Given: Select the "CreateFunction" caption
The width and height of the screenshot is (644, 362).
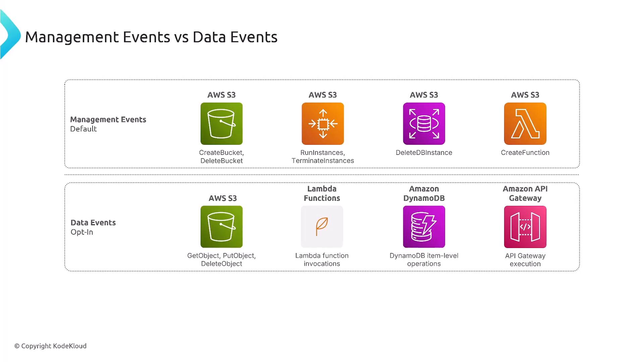Looking at the screenshot, I should 525,153.
